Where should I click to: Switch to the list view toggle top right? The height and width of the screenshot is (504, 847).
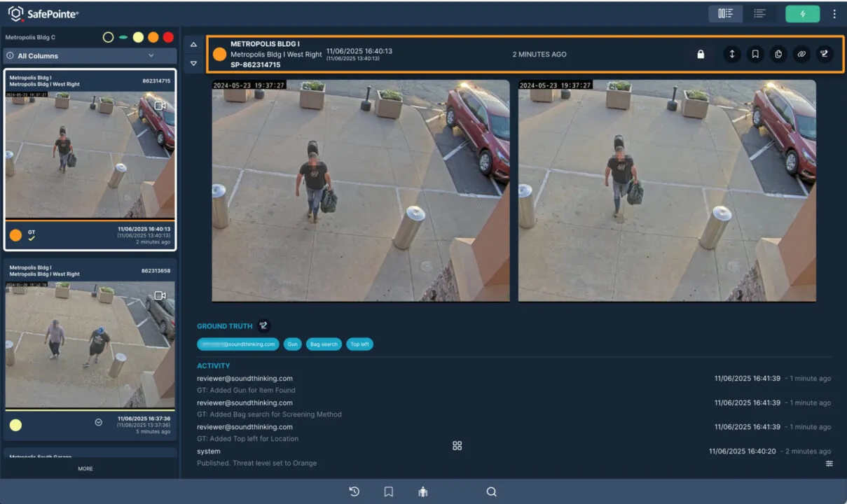tap(759, 13)
